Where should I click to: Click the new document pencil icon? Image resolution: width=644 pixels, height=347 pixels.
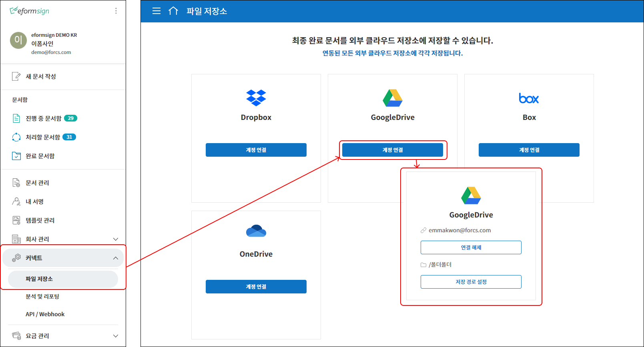pyautogui.click(x=16, y=76)
